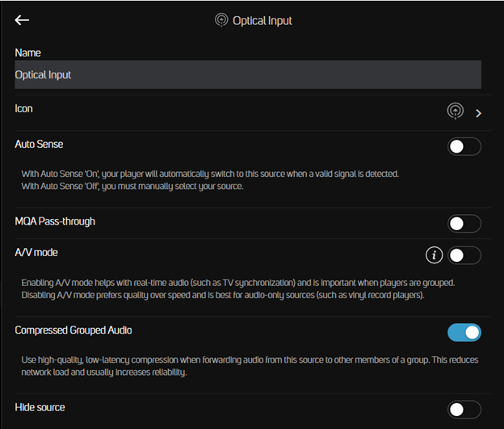Disable Compressed Grouped Audio
504x429 pixels.
[464, 333]
